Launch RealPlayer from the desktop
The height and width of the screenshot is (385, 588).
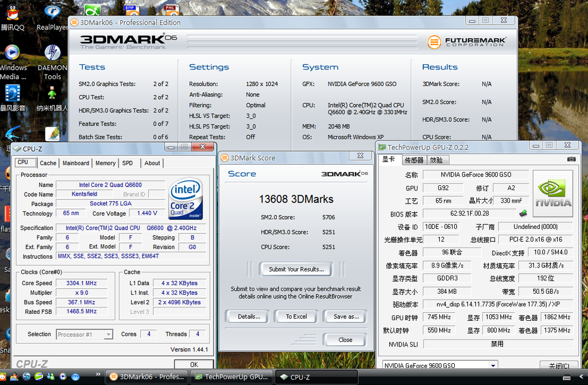(x=52, y=17)
